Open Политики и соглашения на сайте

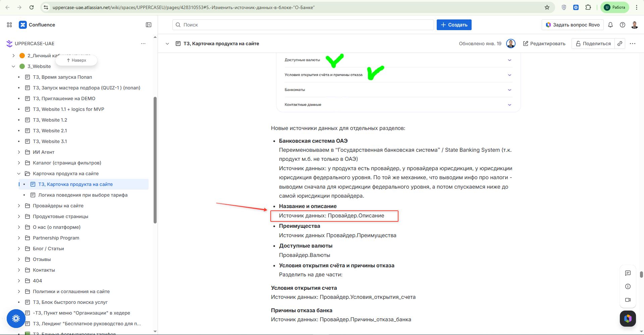(71, 291)
